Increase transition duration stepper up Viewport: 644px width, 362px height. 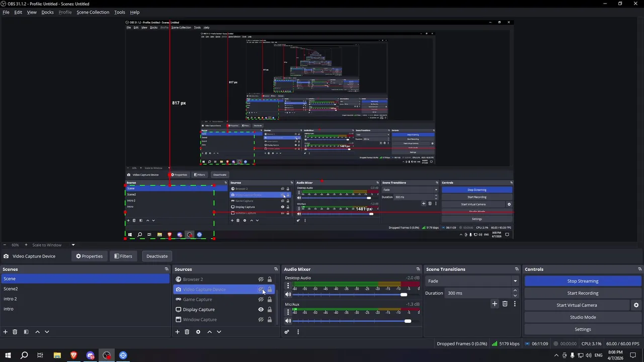(515, 291)
